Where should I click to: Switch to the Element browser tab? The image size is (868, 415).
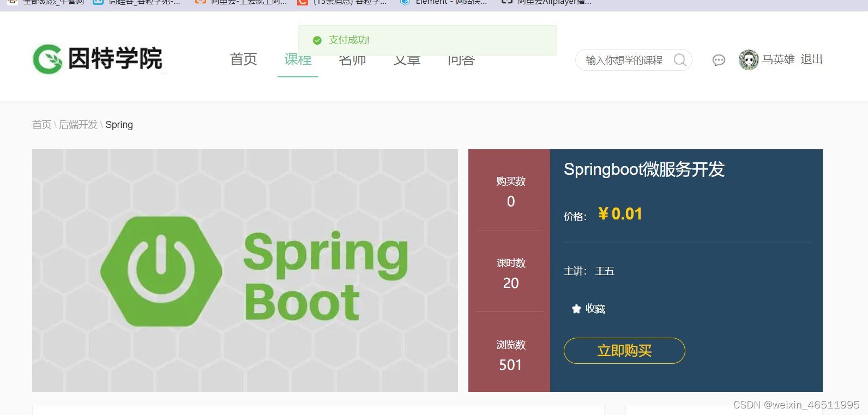click(x=444, y=3)
